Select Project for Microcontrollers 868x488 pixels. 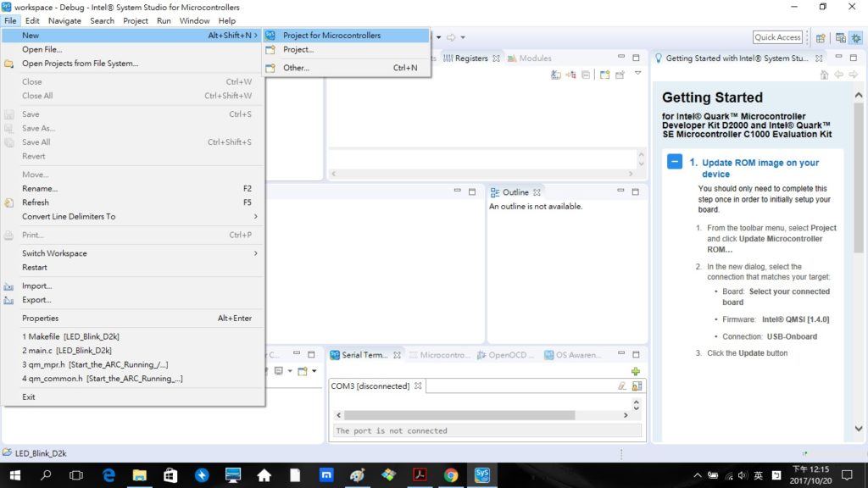(347, 36)
